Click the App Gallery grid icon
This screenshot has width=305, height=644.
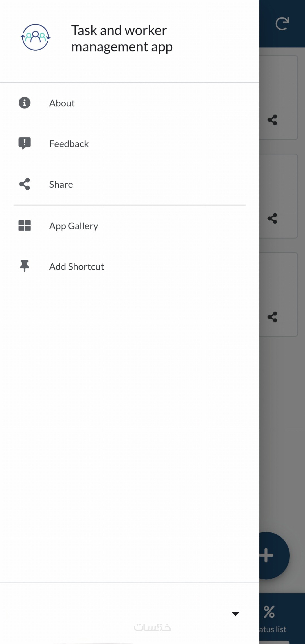(25, 226)
